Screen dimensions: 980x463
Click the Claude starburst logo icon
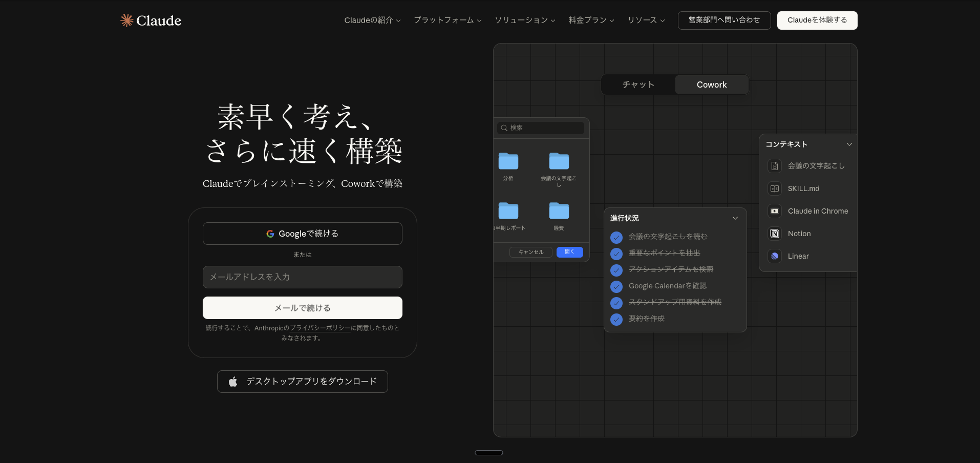126,20
